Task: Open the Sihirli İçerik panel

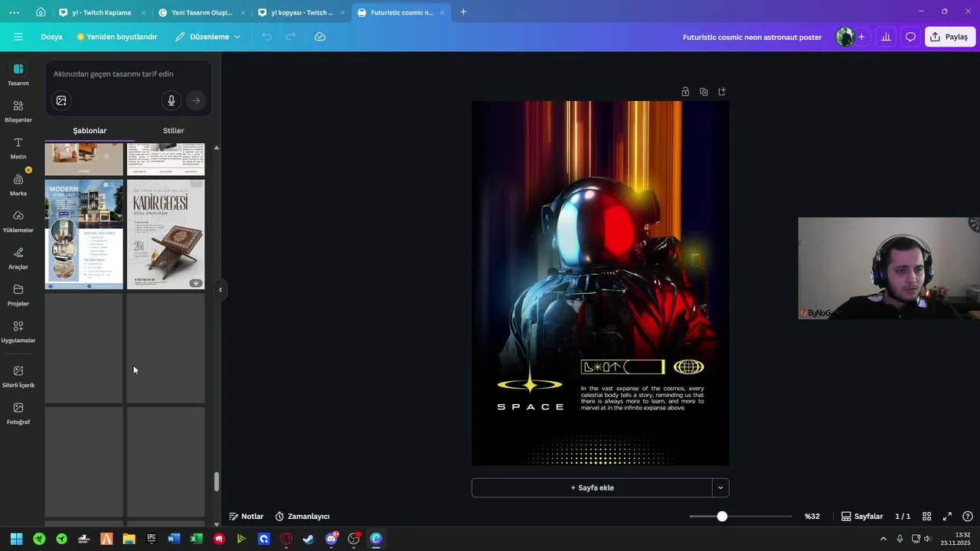Action: [18, 377]
